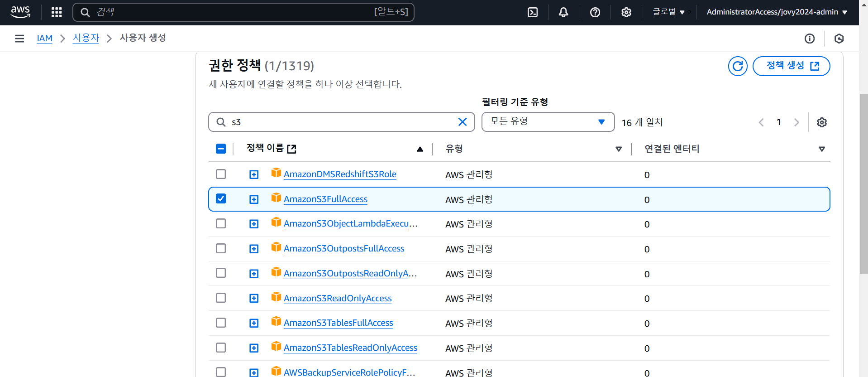The height and width of the screenshot is (377, 868).
Task: Open AmazonS3ReadOnlyAccess policy link
Action: click(x=338, y=298)
